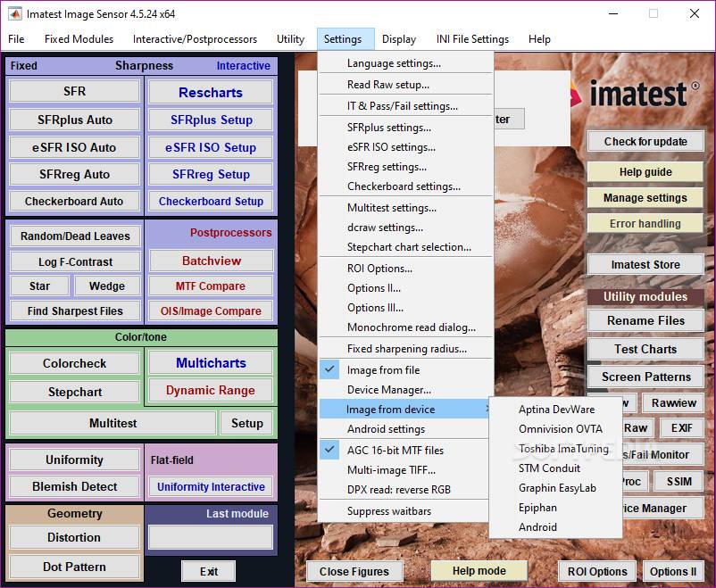Open Multicharts module

tap(211, 363)
